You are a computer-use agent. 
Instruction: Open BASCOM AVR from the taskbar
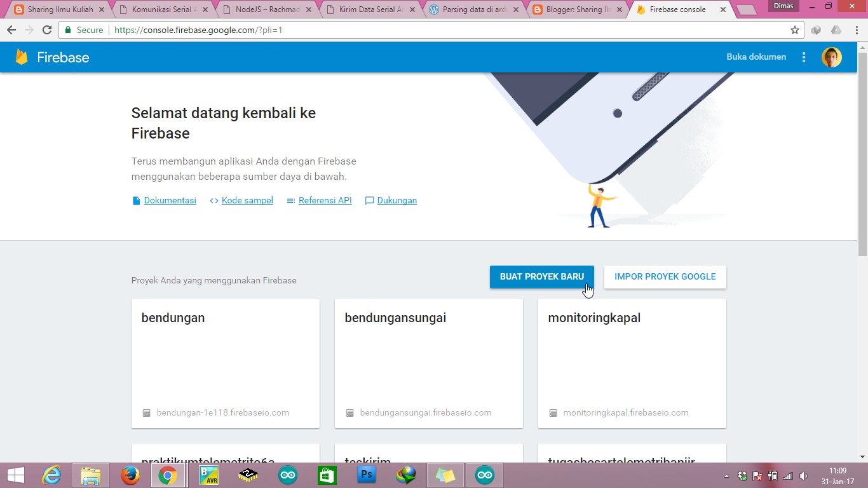point(208,475)
